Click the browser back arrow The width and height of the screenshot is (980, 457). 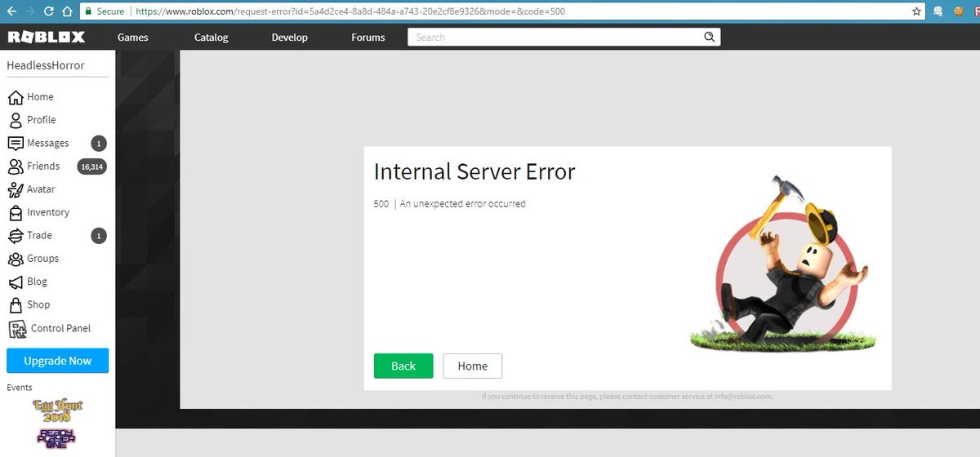point(12,11)
